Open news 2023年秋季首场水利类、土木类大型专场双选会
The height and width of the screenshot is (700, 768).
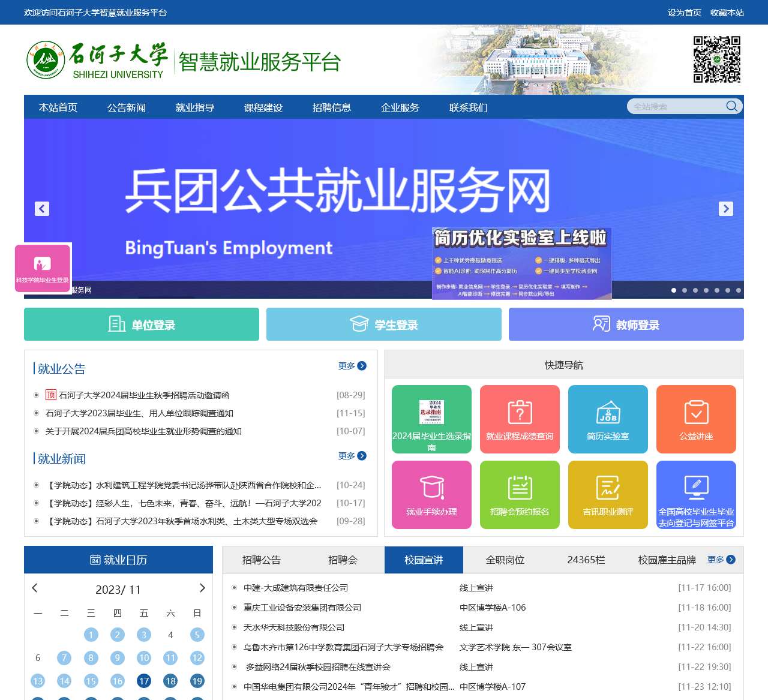(x=182, y=521)
